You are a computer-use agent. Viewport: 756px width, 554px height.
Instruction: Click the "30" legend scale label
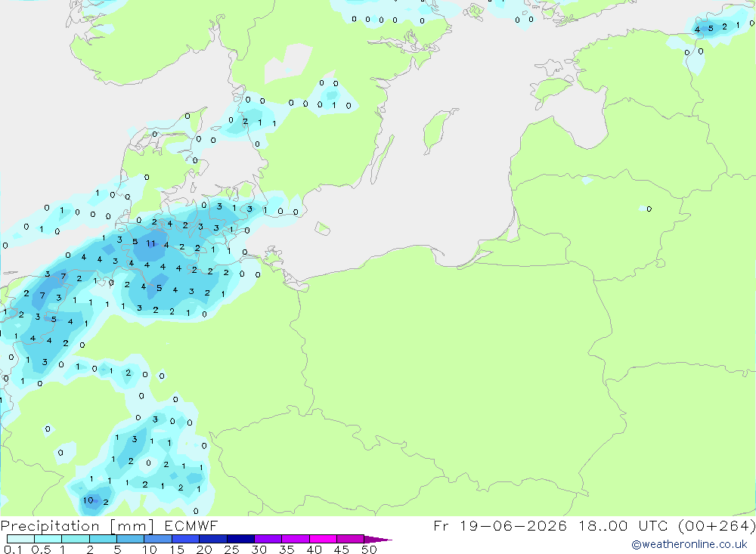coord(259,549)
